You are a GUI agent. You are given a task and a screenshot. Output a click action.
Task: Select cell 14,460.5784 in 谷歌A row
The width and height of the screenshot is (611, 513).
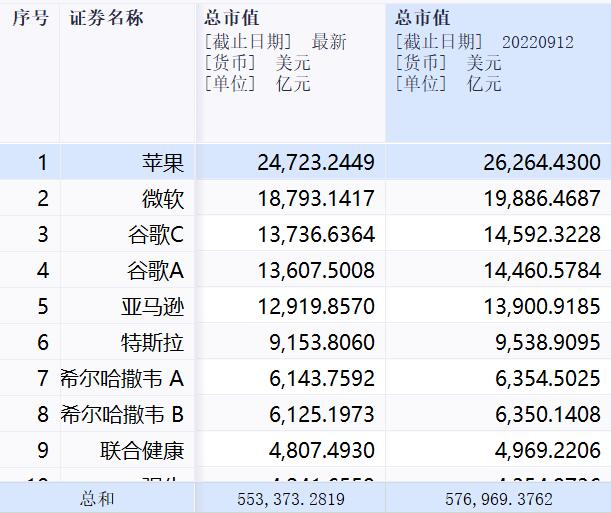click(542, 270)
